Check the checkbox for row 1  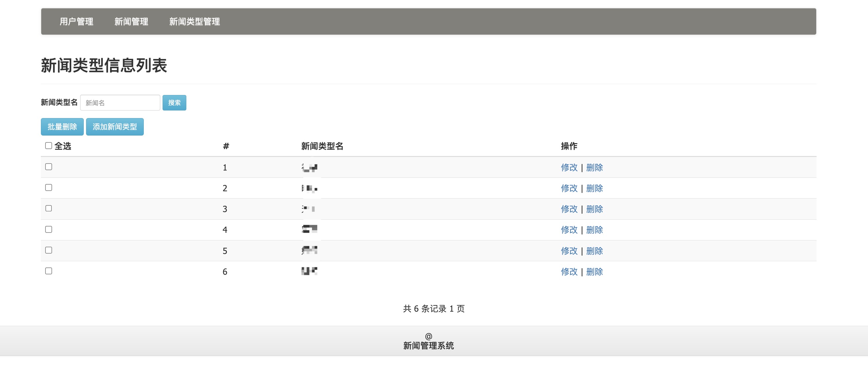pyautogui.click(x=48, y=167)
